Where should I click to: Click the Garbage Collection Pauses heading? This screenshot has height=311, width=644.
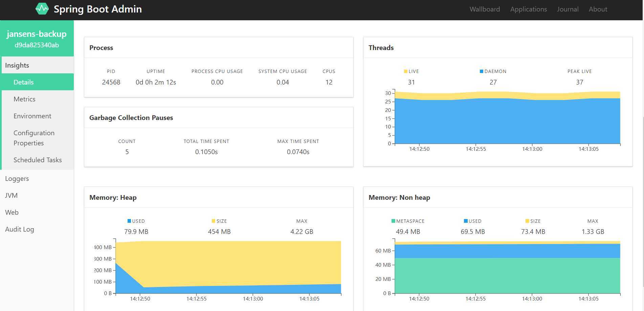(x=131, y=118)
